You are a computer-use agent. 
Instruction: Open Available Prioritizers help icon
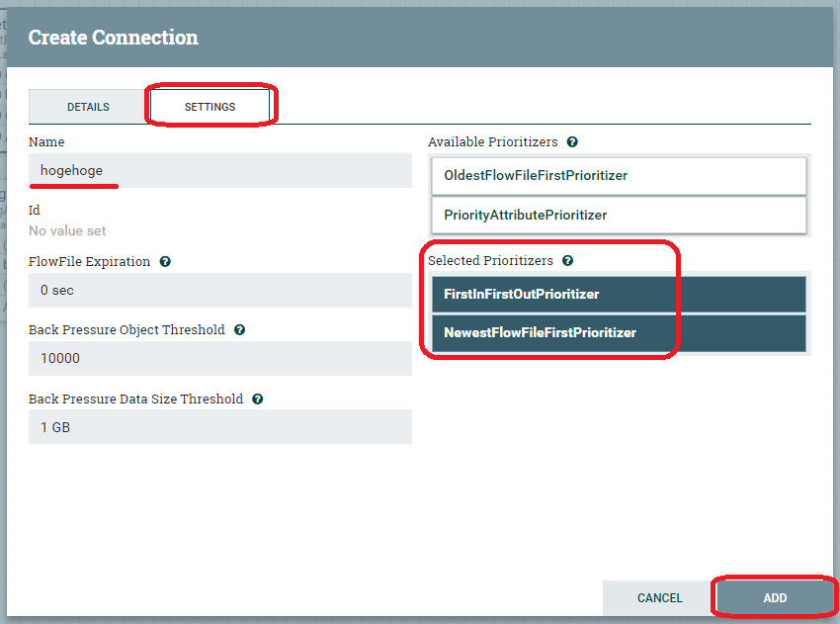[x=572, y=142]
